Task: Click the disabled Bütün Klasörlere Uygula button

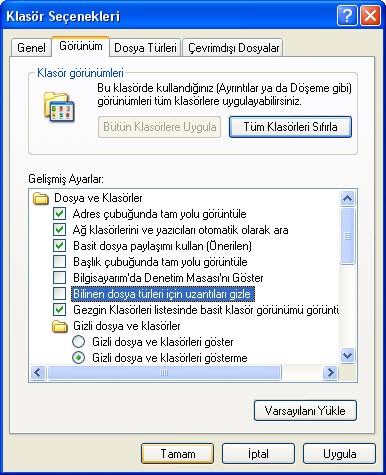Action: [160, 127]
